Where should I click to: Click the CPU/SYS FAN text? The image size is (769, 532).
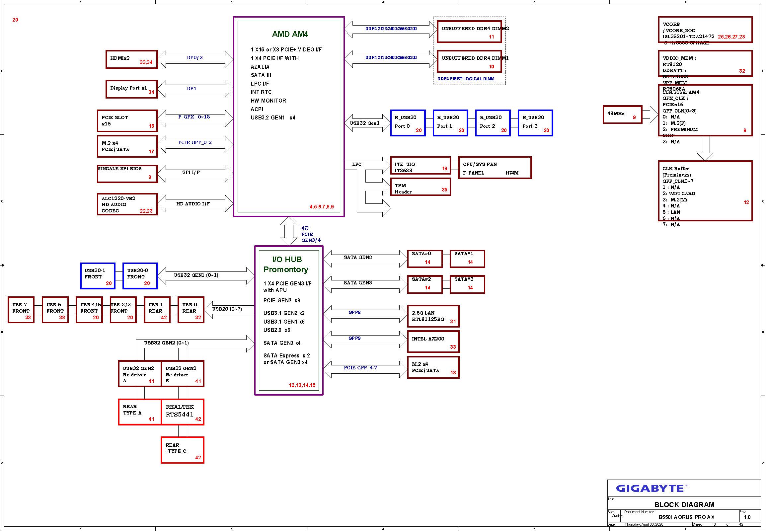pyautogui.click(x=480, y=164)
